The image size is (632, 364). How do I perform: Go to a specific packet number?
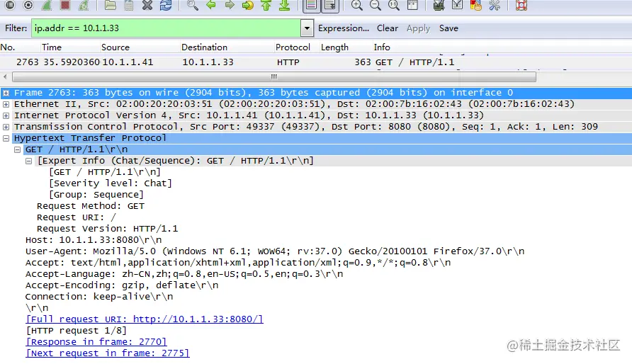coord(248,5)
